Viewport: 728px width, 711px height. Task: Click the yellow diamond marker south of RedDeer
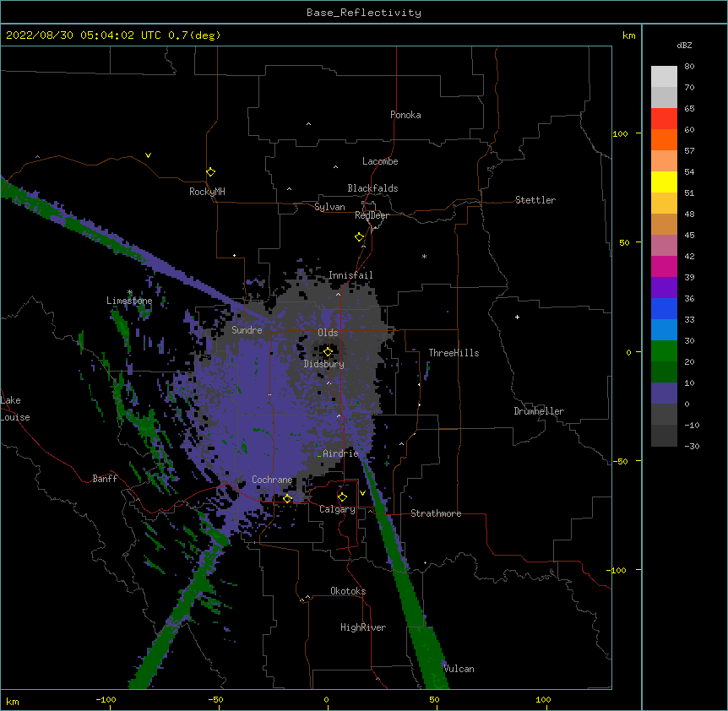pyautogui.click(x=359, y=237)
